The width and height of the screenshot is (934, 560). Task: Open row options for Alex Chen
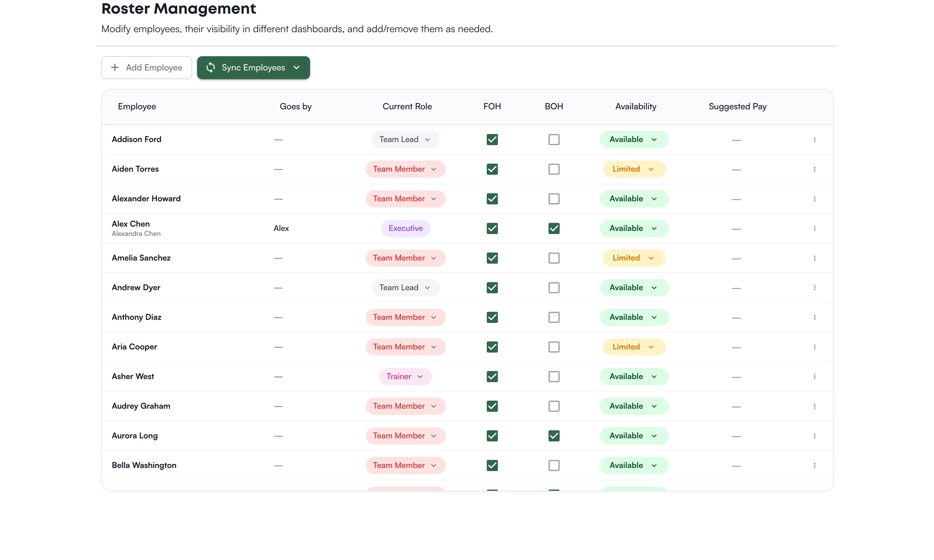point(815,228)
